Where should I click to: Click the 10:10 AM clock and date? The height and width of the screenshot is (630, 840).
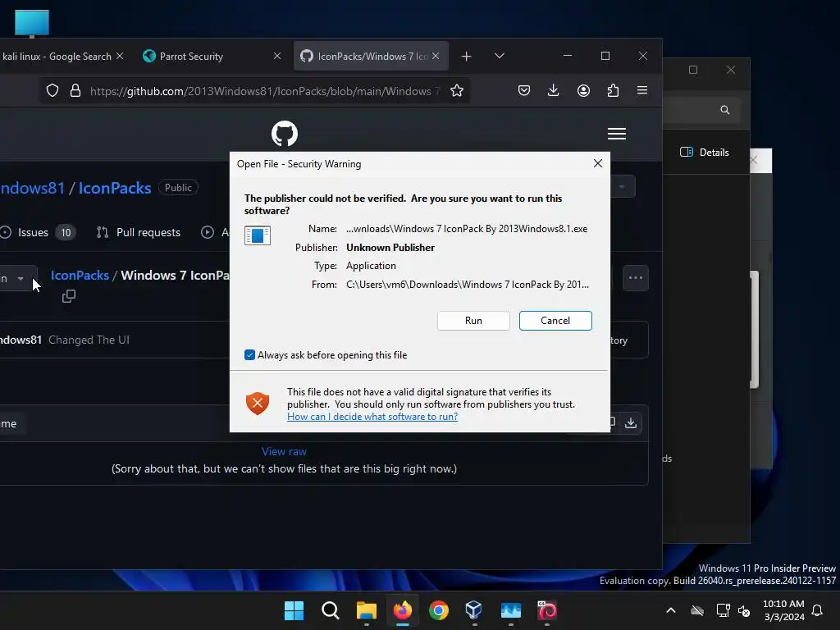783,610
